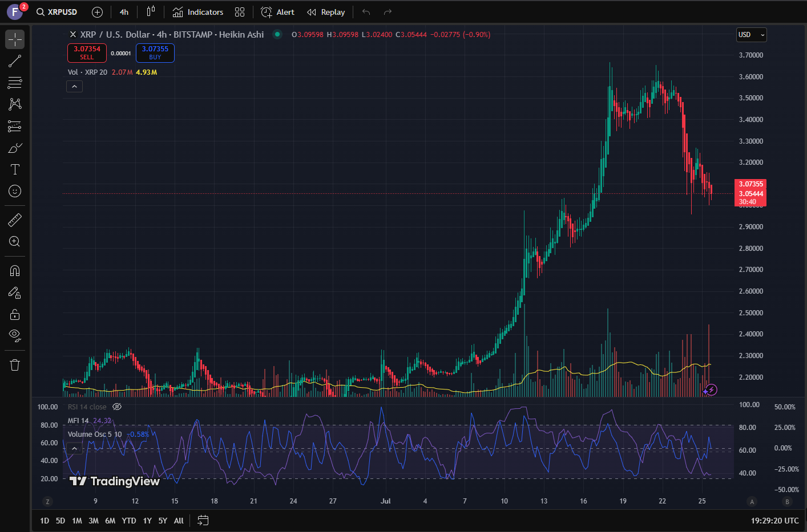Open the 19:29:20 UTC timezone menu
The width and height of the screenshot is (807, 532).
tap(774, 521)
